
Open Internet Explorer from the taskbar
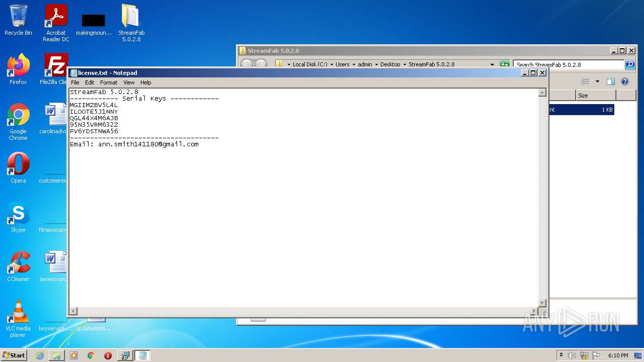40,355
